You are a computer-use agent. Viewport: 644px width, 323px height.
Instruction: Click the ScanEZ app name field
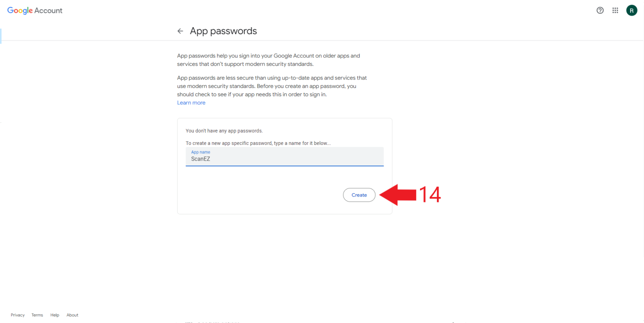click(x=284, y=159)
